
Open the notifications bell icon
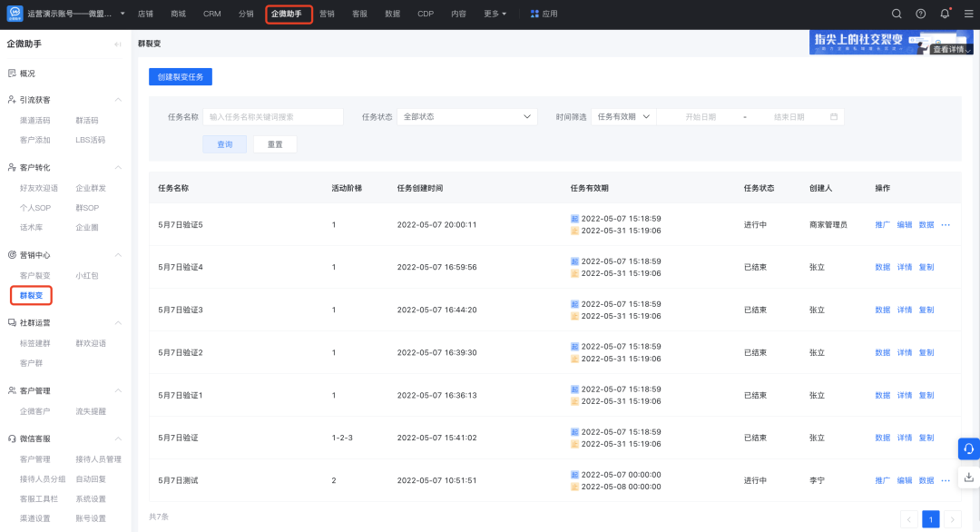tap(946, 14)
